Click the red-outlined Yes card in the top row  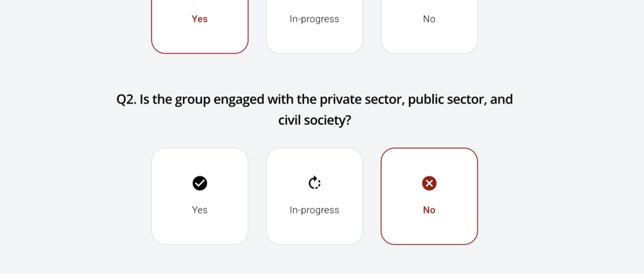click(x=199, y=25)
